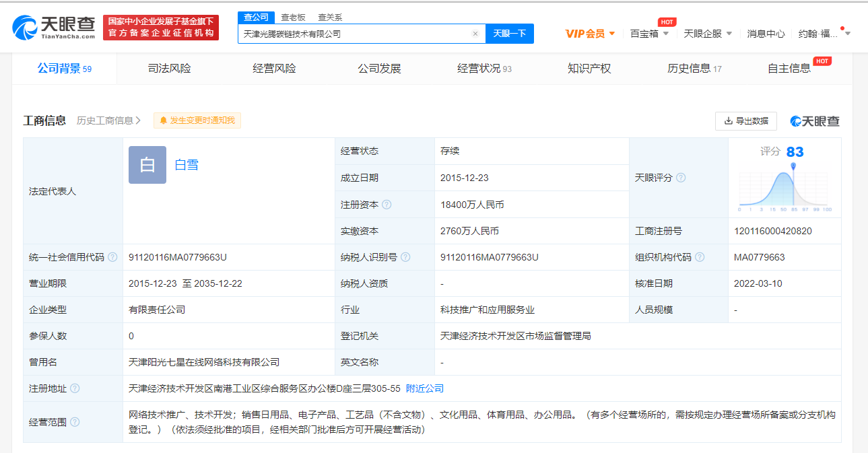Open the 知识产权 tab
868x453 pixels.
[x=589, y=69]
